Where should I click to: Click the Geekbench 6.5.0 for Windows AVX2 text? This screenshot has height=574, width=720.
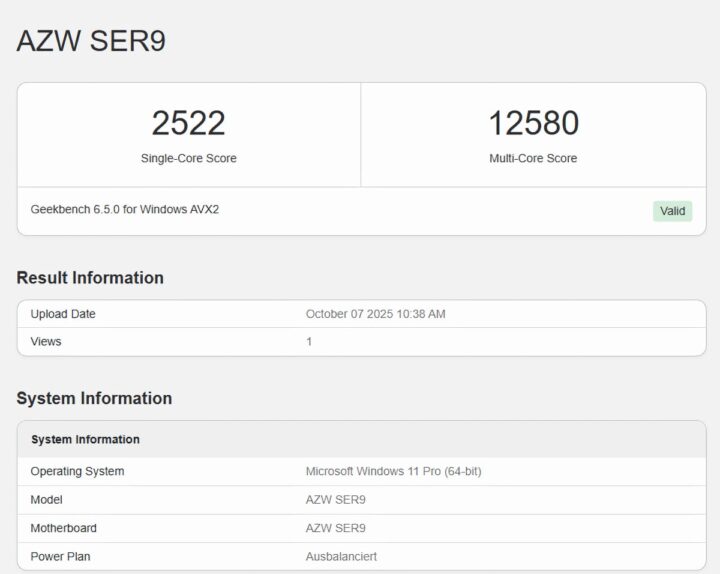[125, 209]
